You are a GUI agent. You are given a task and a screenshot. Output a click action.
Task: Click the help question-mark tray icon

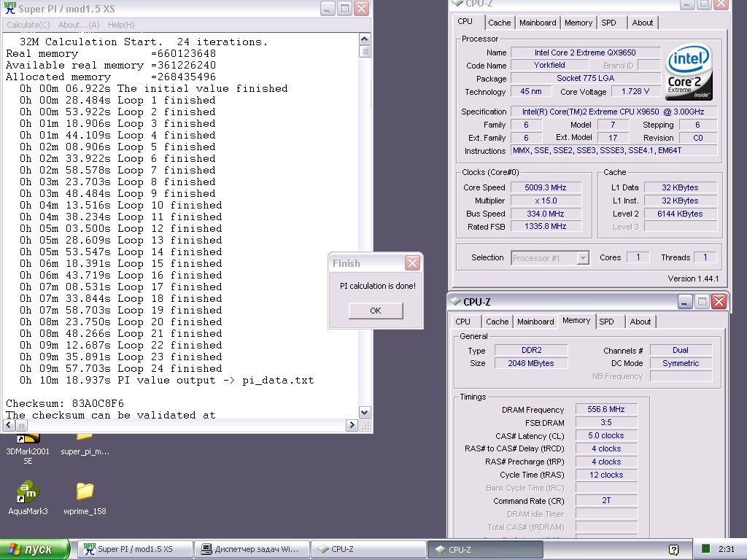673,550
